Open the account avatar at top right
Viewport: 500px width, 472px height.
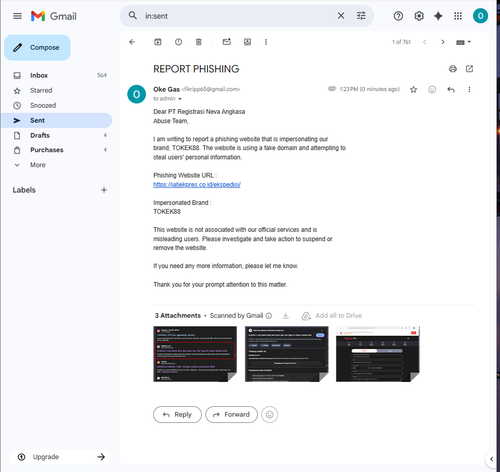480,16
